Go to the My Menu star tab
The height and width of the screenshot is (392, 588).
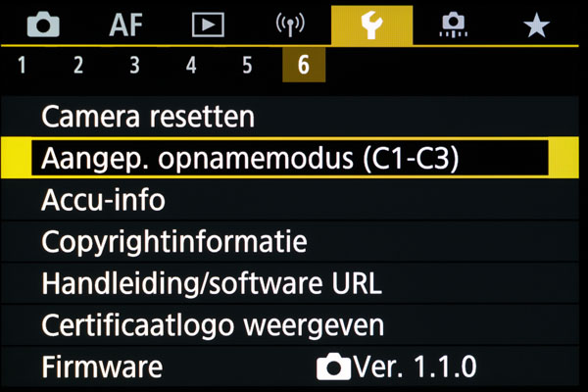click(535, 25)
